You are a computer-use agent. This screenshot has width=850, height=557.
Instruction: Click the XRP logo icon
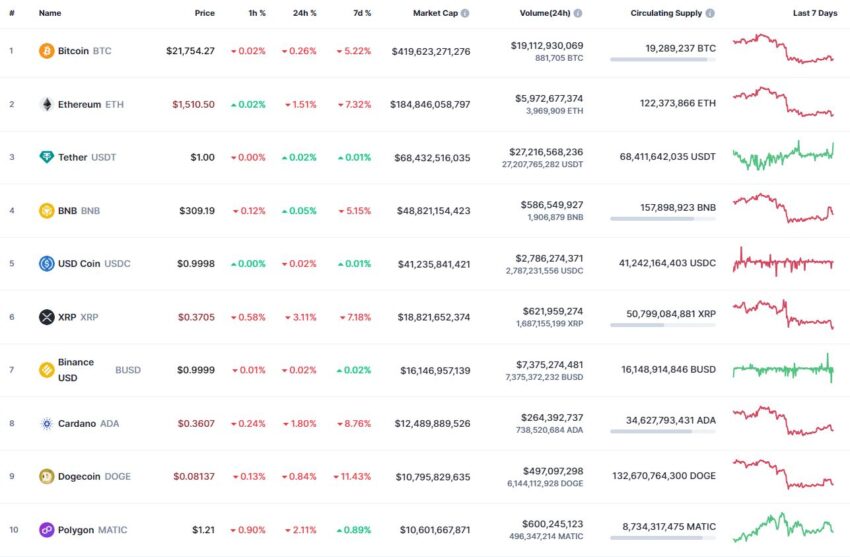[46, 317]
